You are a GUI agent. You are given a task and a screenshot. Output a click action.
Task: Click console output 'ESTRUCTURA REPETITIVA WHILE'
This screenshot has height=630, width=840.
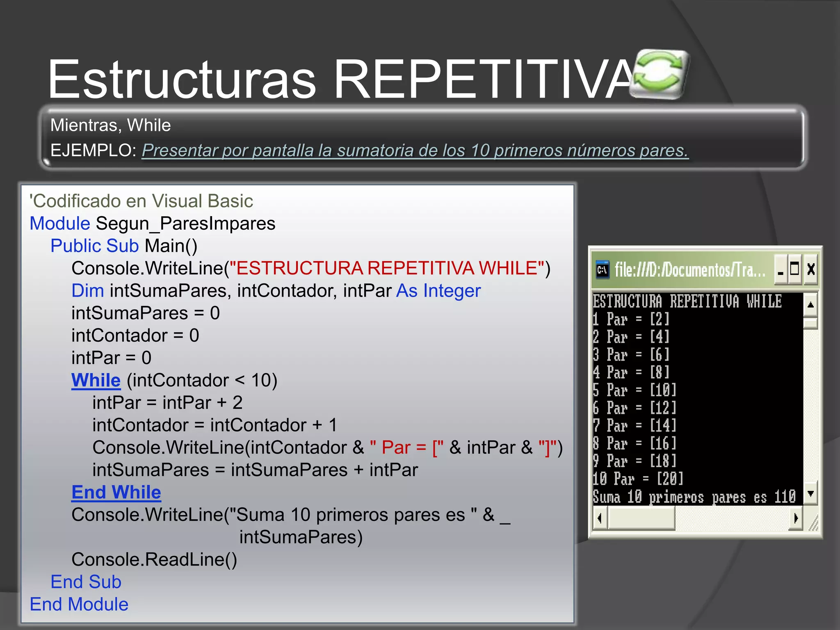coord(687,301)
